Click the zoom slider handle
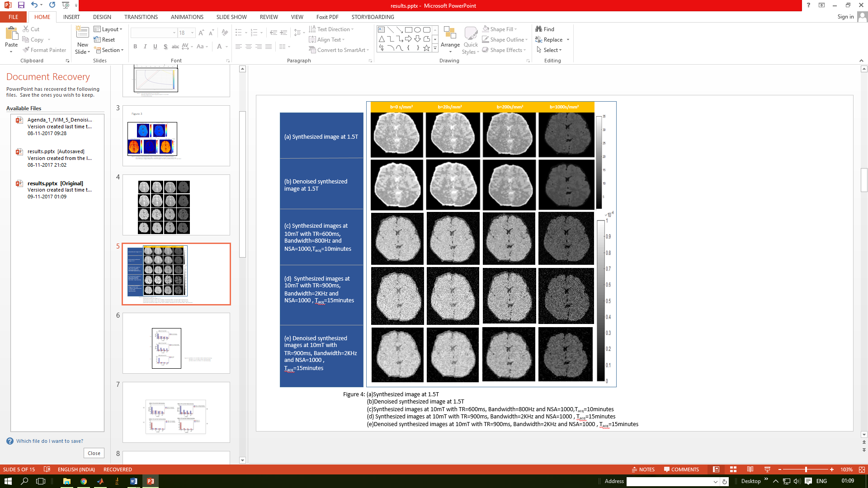This screenshot has height=488, width=868. tap(806, 469)
